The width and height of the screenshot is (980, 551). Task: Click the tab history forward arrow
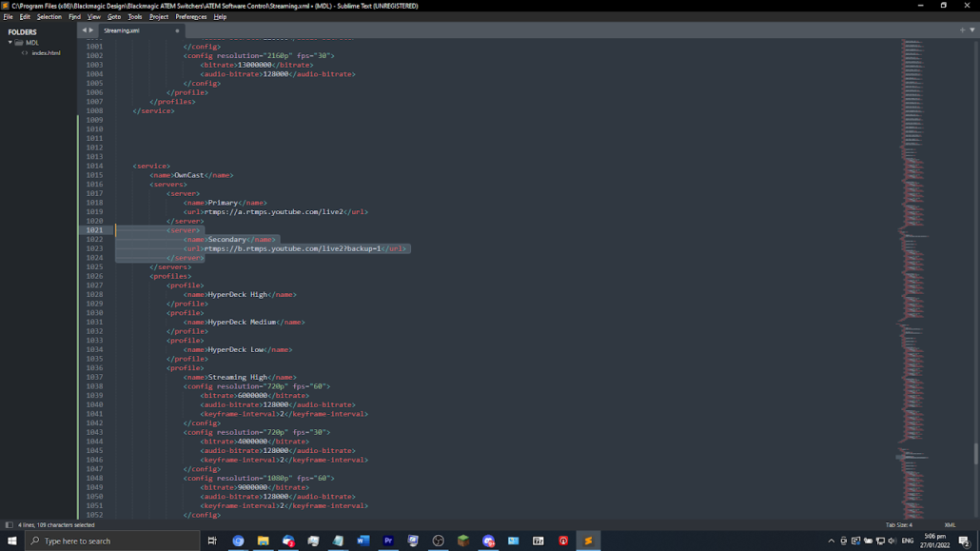coord(91,30)
